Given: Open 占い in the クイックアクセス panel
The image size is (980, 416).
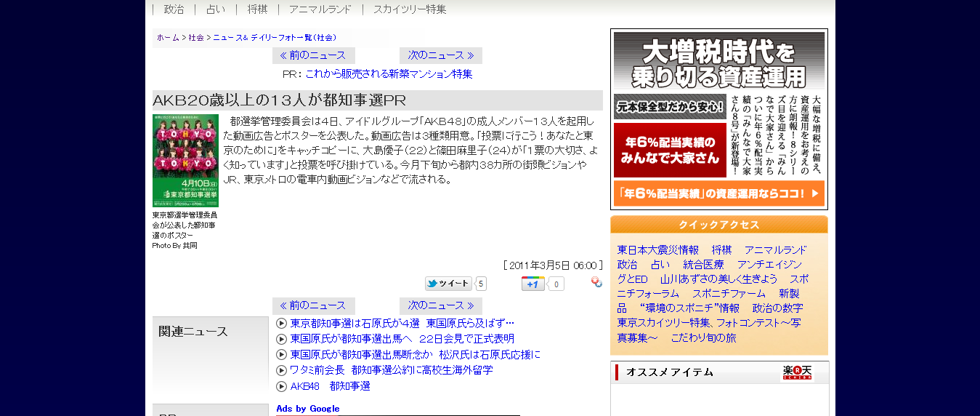Looking at the screenshot, I should pyautogui.click(x=660, y=265).
